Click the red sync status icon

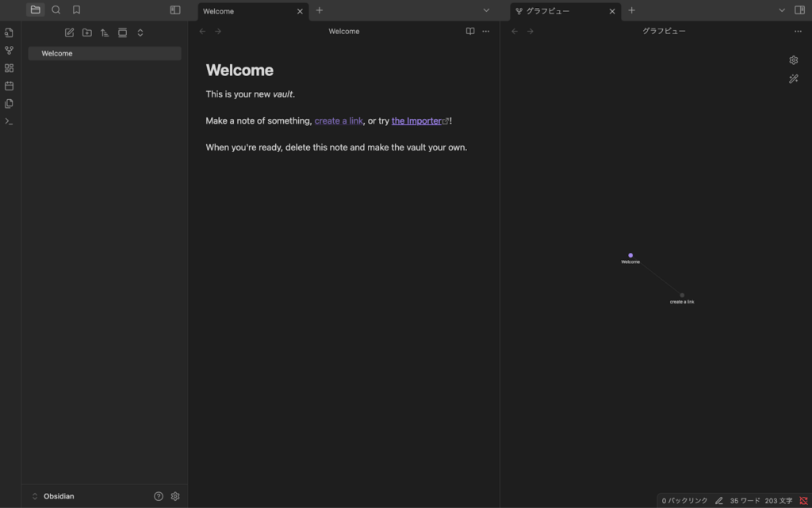coord(803,501)
